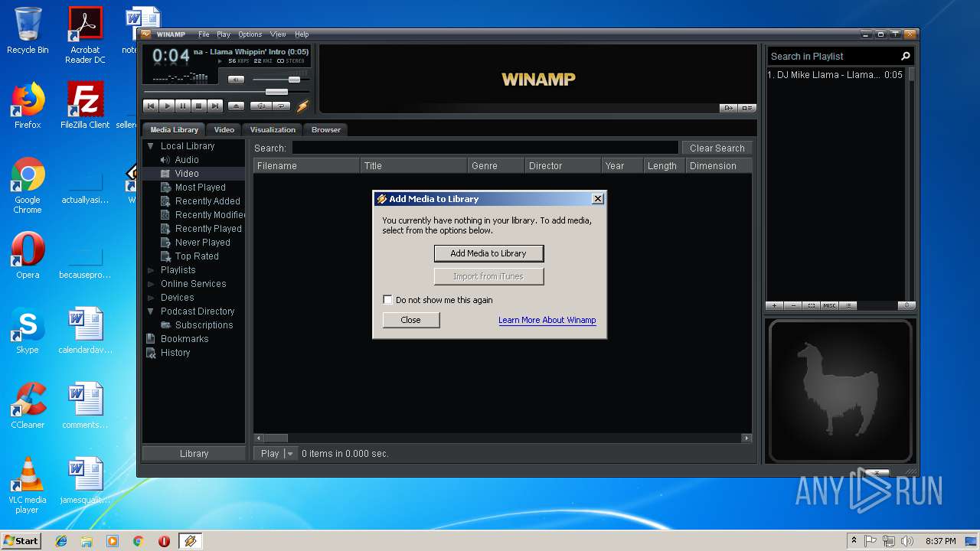Select Recently Played view
This screenshot has height=551, width=980.
point(208,229)
